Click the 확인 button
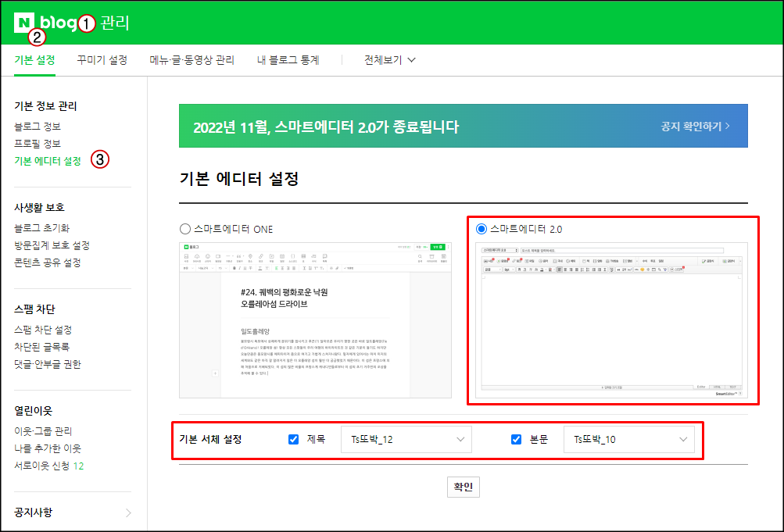The width and height of the screenshot is (784, 532). tap(463, 487)
